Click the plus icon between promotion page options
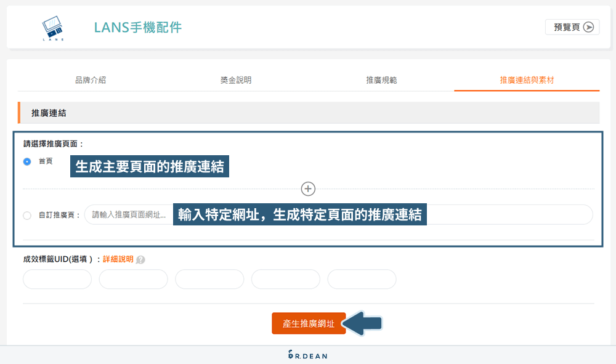This screenshot has height=364, width=616. pos(307,188)
